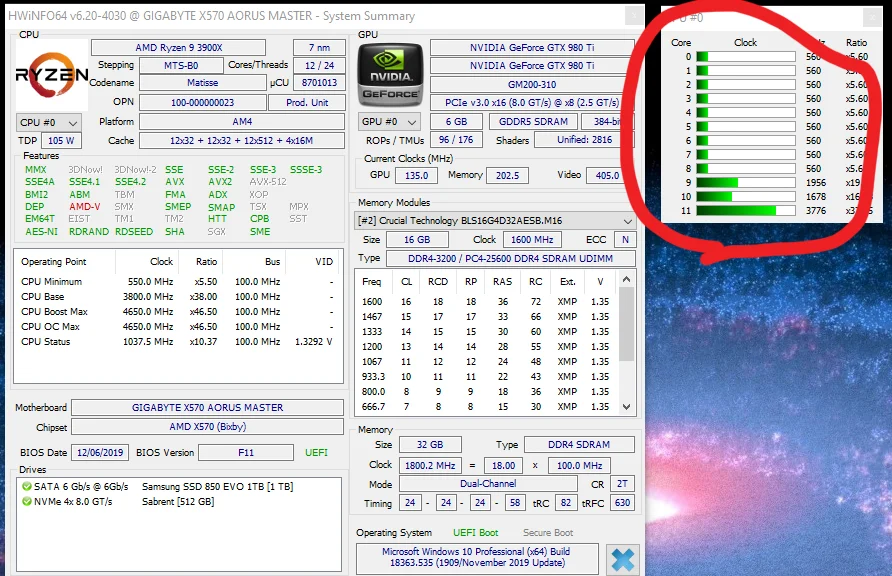Click the module clock 1600 MHz field
This screenshot has width=892, height=576.
pyautogui.click(x=532, y=240)
